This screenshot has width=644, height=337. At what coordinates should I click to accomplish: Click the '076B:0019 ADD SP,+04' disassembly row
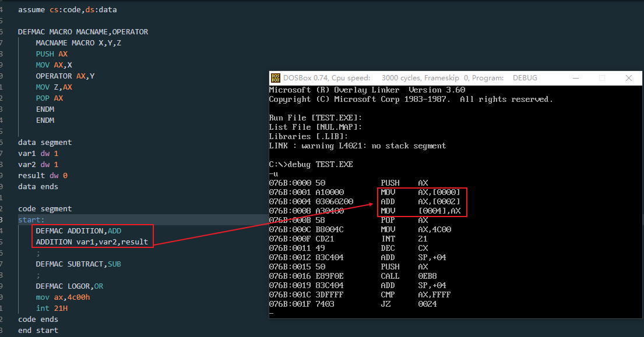(358, 285)
